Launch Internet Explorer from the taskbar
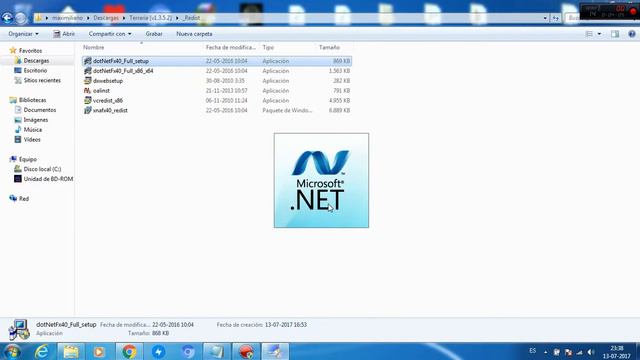This screenshot has width=640, height=360. click(42, 351)
